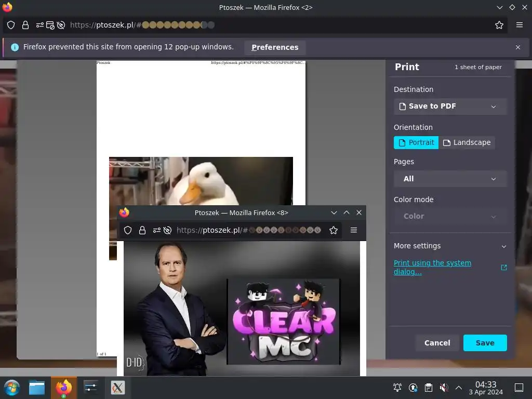Open the permissions icon in main window address bar
This screenshot has height=399, width=532.
pyautogui.click(x=39, y=25)
